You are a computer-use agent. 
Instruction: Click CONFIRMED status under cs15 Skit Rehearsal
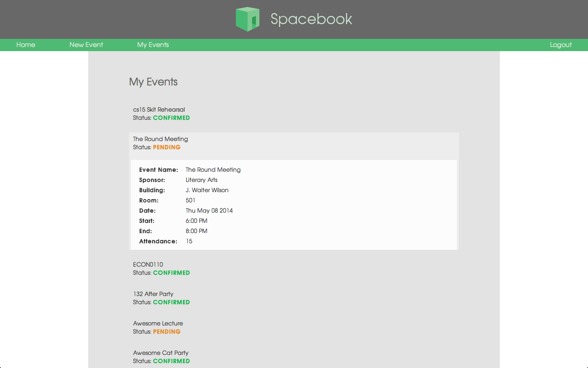click(x=171, y=118)
